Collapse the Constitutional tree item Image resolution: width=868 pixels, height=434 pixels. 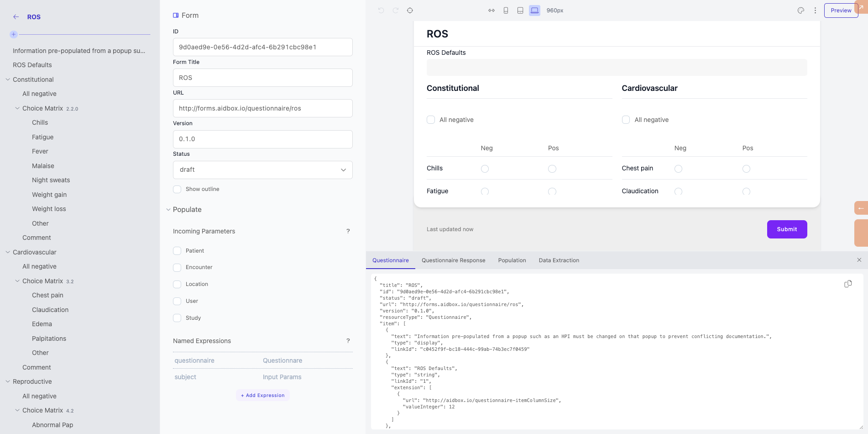[x=7, y=79]
